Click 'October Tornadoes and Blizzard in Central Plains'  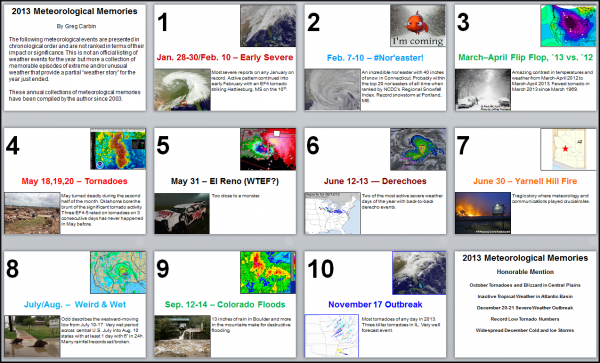(525, 285)
